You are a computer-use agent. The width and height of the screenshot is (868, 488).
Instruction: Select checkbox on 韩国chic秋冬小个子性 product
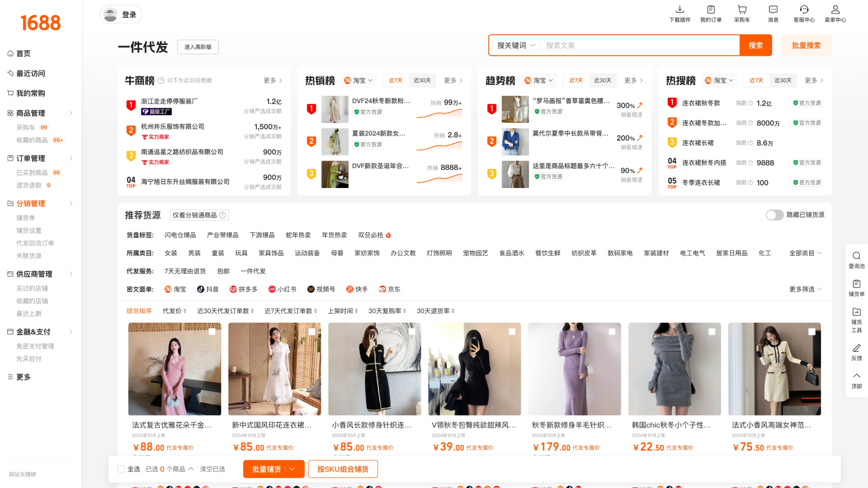tap(712, 331)
